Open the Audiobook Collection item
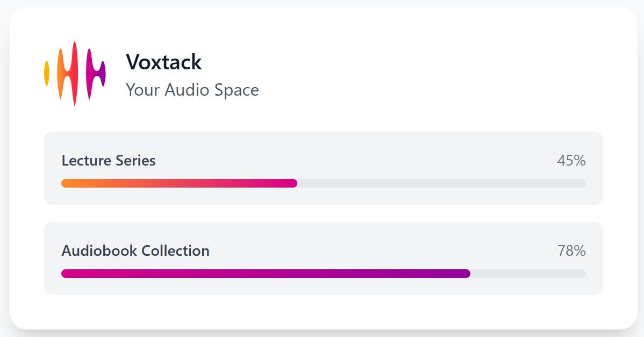 [135, 250]
